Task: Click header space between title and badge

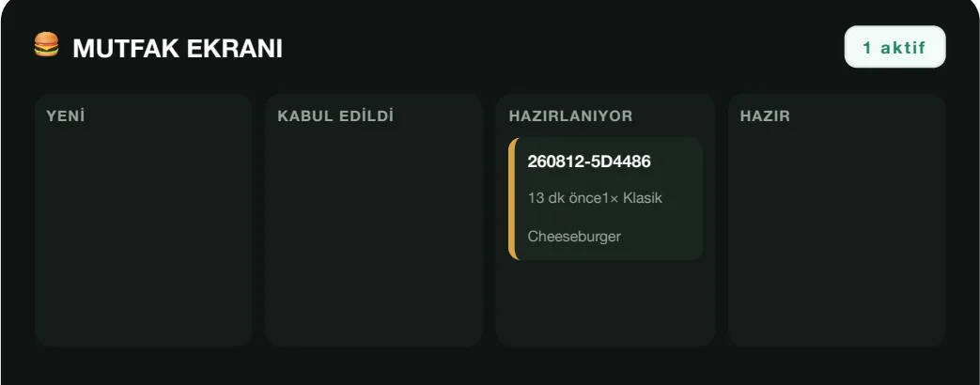Action: [563, 48]
